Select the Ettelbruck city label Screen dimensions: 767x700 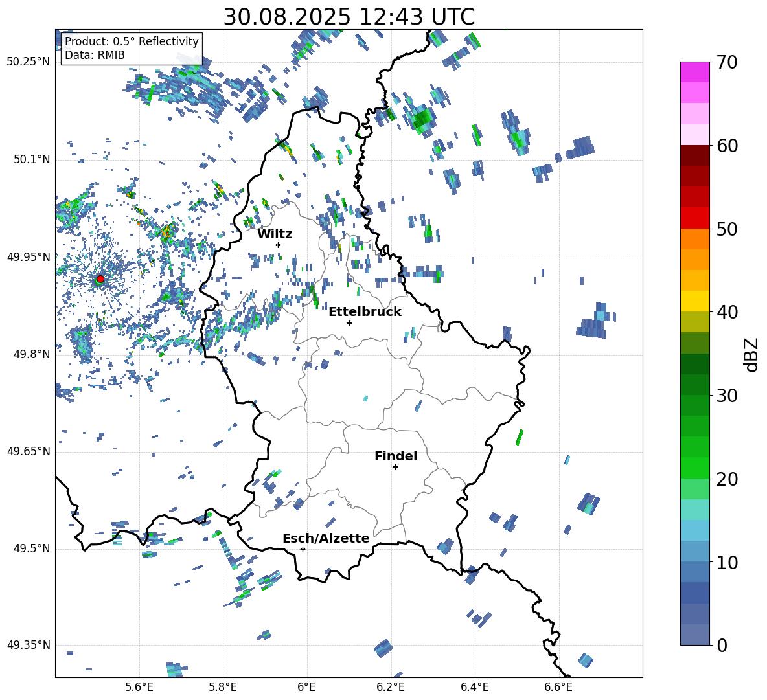tap(365, 312)
